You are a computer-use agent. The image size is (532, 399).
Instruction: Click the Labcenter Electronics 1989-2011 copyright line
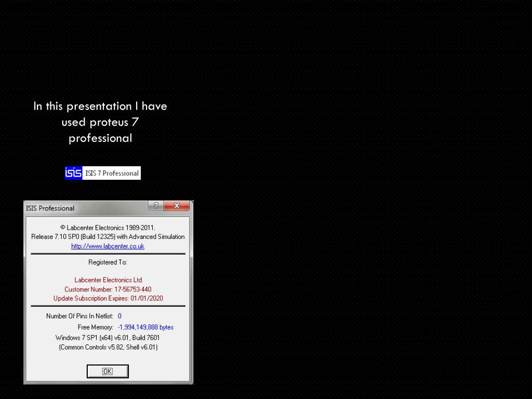pyautogui.click(x=108, y=228)
